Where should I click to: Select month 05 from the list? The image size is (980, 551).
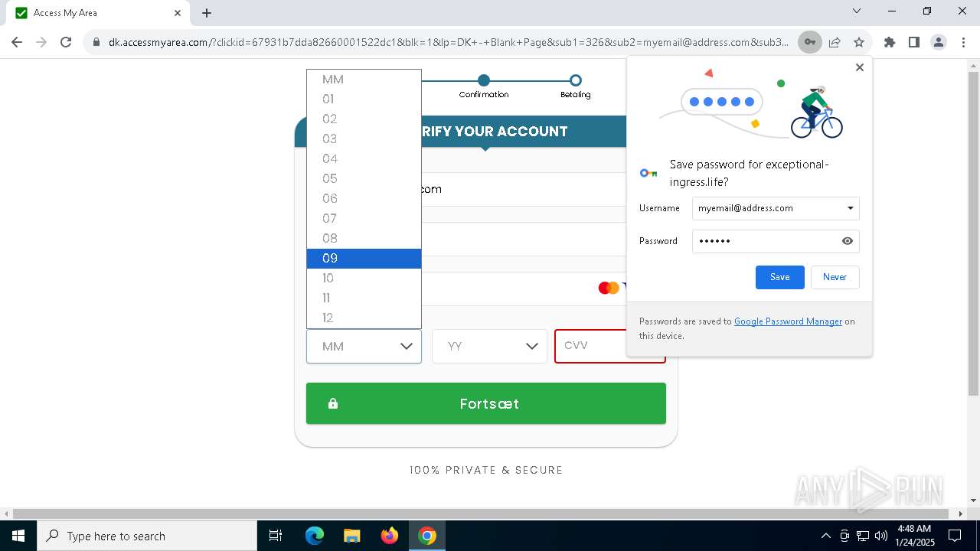tap(364, 179)
